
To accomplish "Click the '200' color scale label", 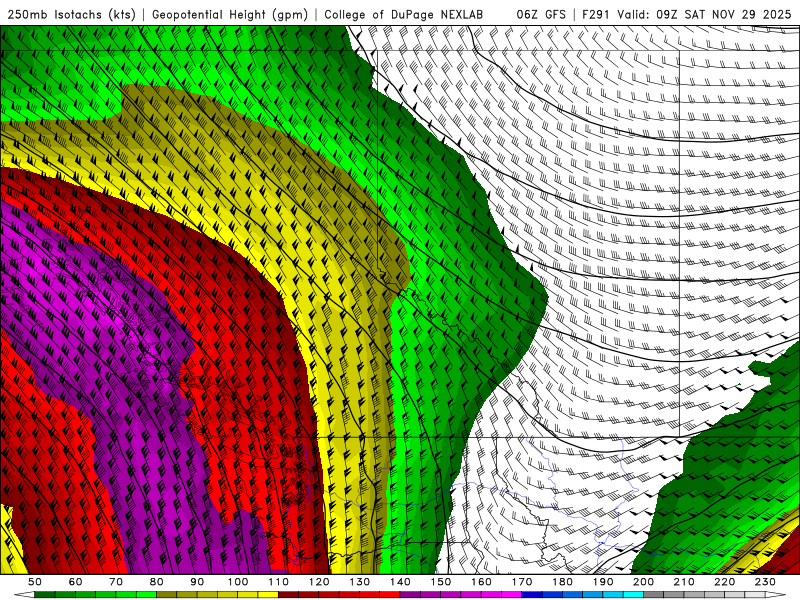I will (643, 582).
